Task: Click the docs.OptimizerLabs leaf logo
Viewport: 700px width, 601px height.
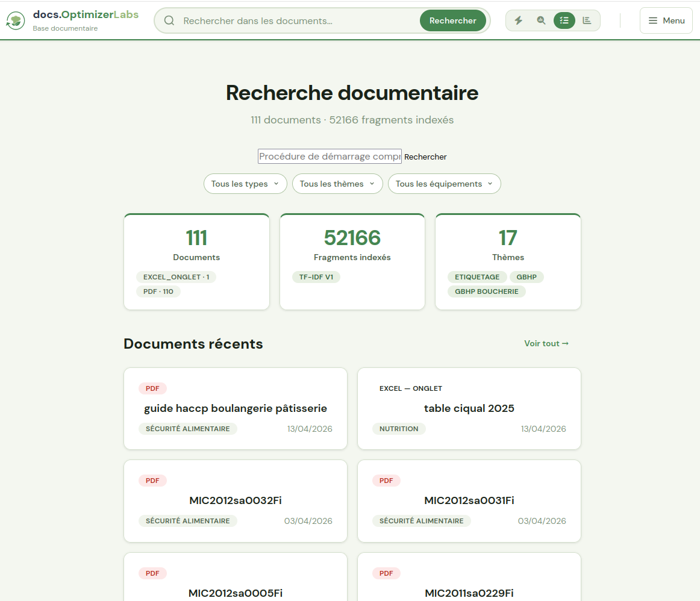Action: [15, 20]
